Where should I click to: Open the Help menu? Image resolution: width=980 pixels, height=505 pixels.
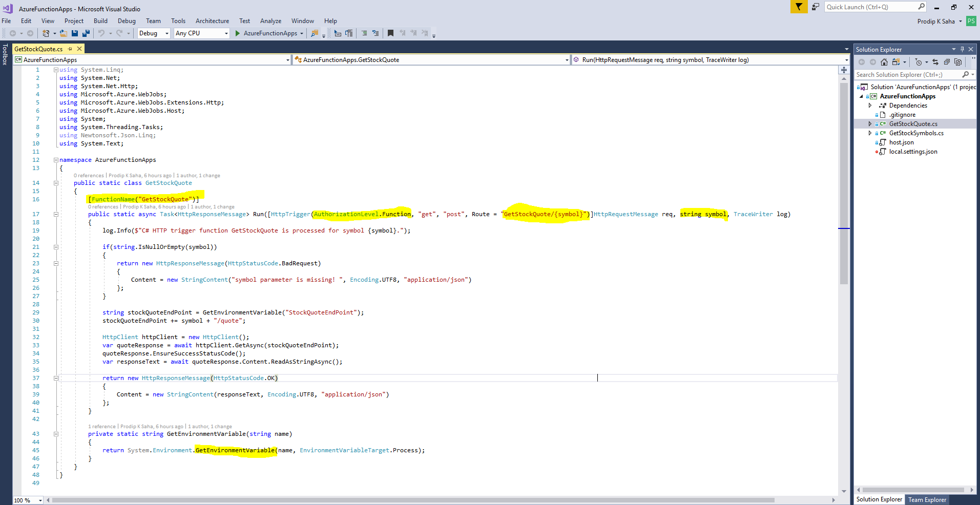point(330,21)
